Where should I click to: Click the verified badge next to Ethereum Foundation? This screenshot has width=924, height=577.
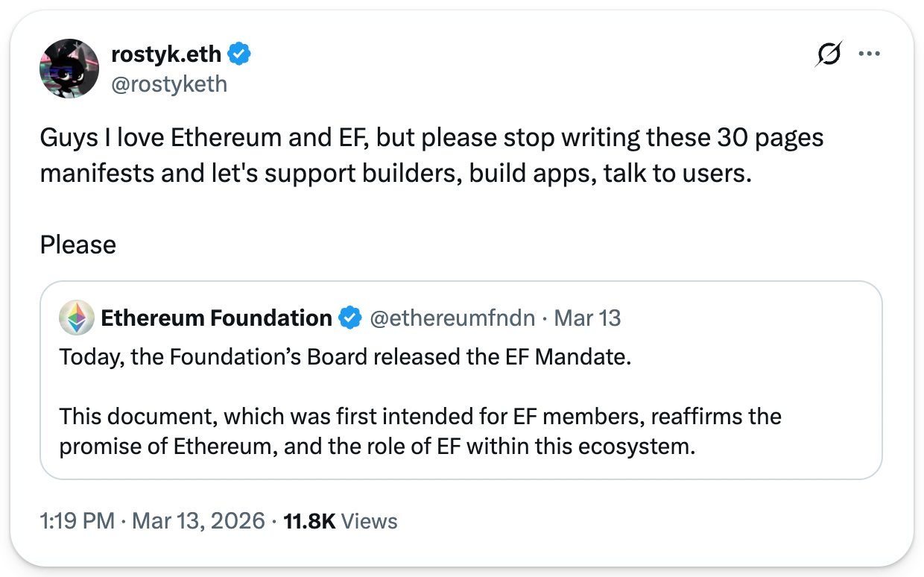[349, 318]
